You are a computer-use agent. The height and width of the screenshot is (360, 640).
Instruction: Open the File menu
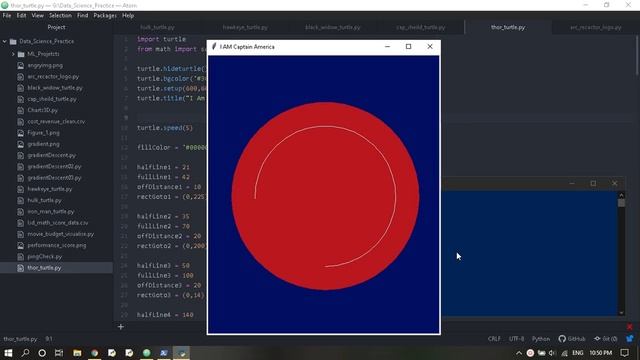[7, 16]
